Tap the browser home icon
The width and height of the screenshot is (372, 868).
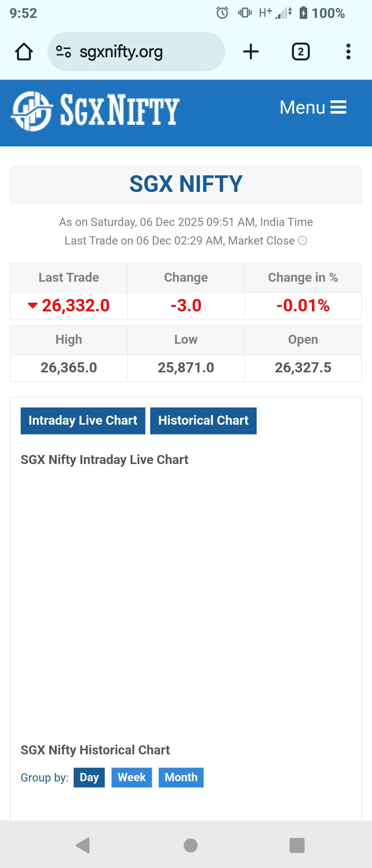click(24, 52)
